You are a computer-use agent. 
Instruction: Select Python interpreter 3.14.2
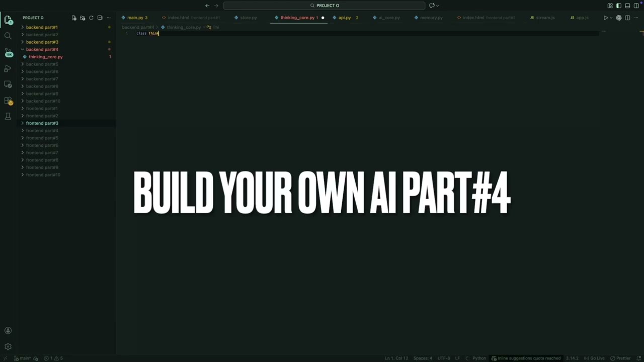pyautogui.click(x=572, y=358)
